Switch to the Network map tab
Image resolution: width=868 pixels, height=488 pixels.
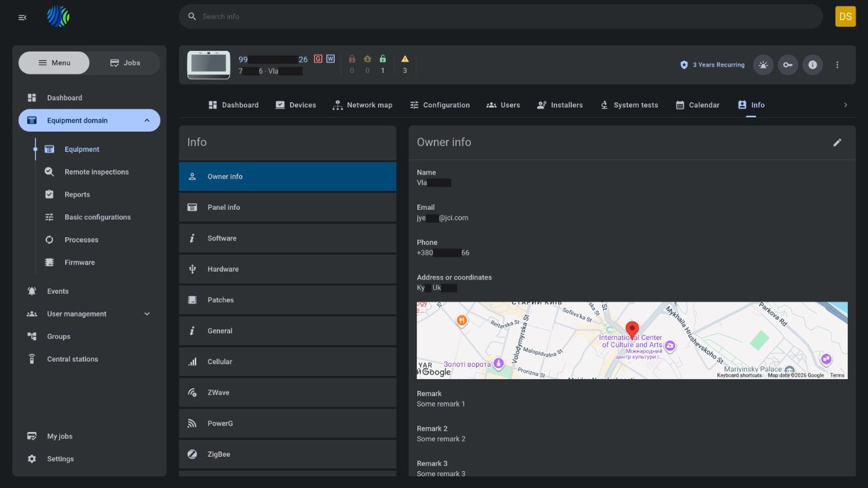(362, 105)
